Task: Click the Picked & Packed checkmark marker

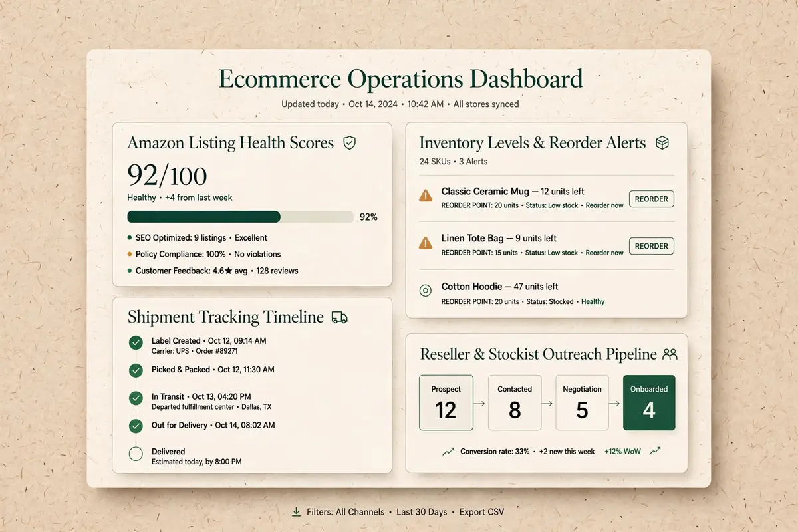Action: click(x=136, y=370)
